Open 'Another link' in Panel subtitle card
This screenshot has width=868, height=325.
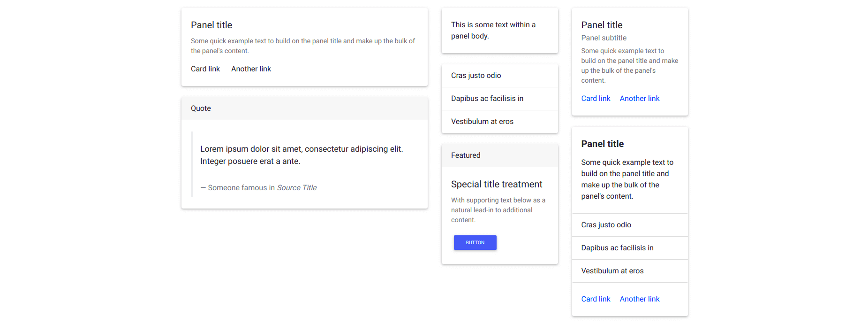[x=640, y=99]
